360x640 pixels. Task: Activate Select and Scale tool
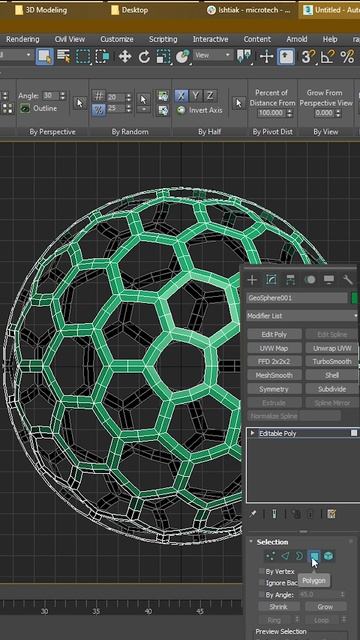coord(163,56)
